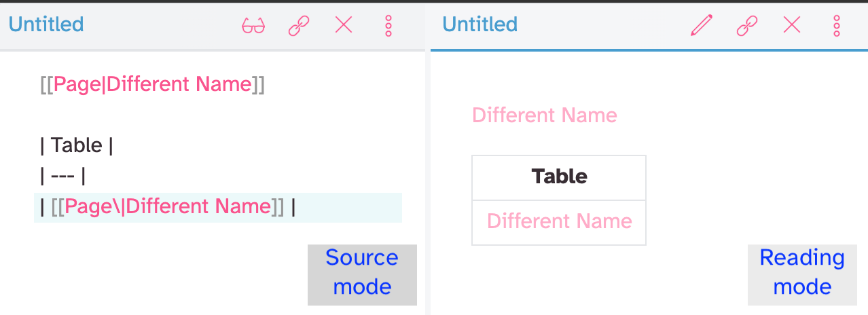Click the link icon in right pane

[747, 26]
